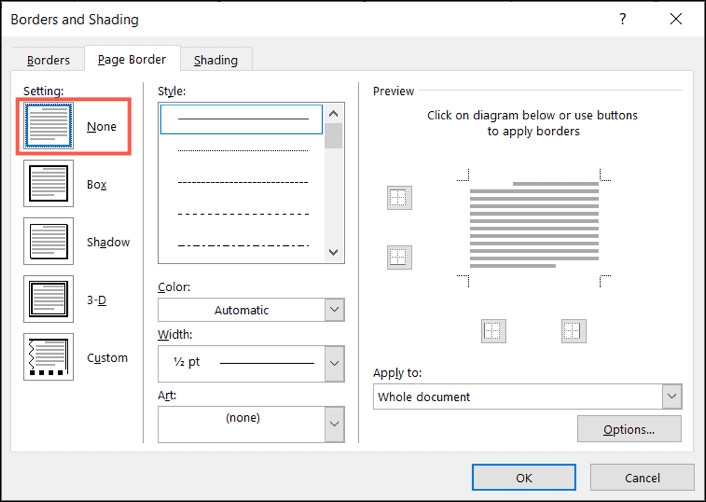
Task: Click the Cancel button
Action: pyautogui.click(x=642, y=478)
